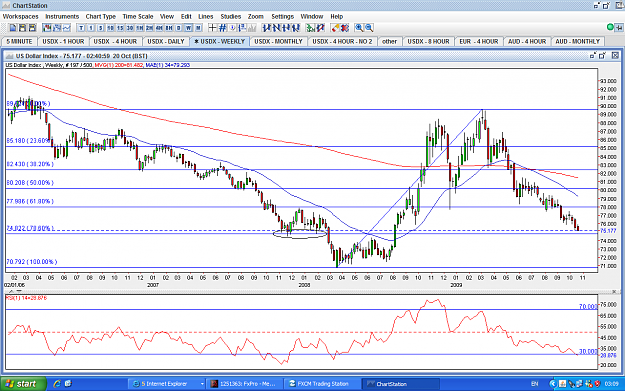
Task: Open the Studies menu
Action: (x=230, y=16)
